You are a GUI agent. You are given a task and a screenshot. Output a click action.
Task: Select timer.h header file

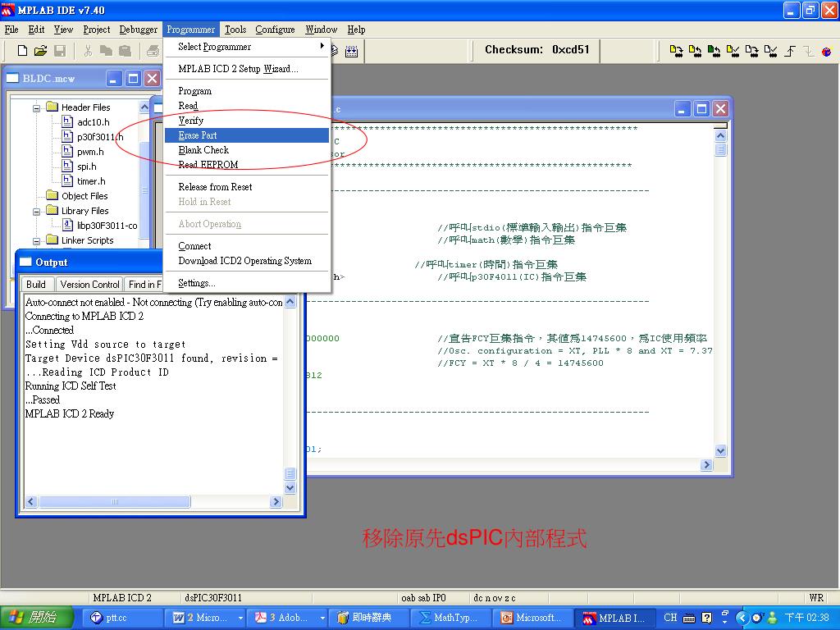tap(91, 181)
